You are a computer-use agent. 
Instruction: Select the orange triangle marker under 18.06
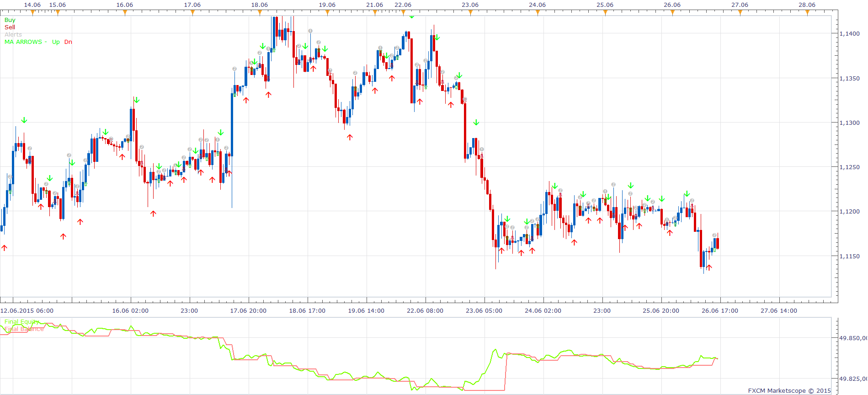(260, 12)
